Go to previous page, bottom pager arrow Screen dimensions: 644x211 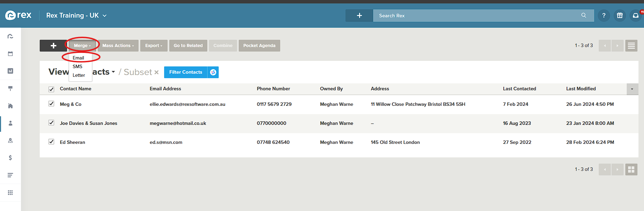(605, 169)
